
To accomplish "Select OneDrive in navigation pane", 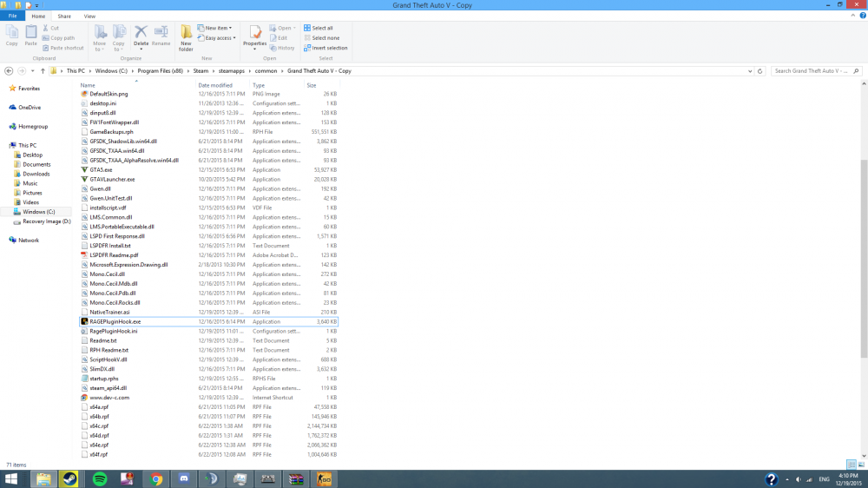I will (x=30, y=108).
